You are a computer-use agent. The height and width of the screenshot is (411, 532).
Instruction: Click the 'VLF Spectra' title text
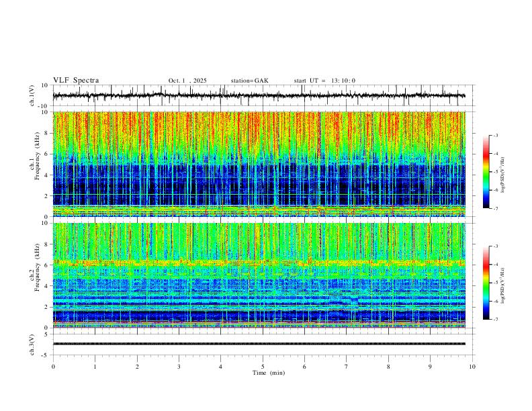76,81
